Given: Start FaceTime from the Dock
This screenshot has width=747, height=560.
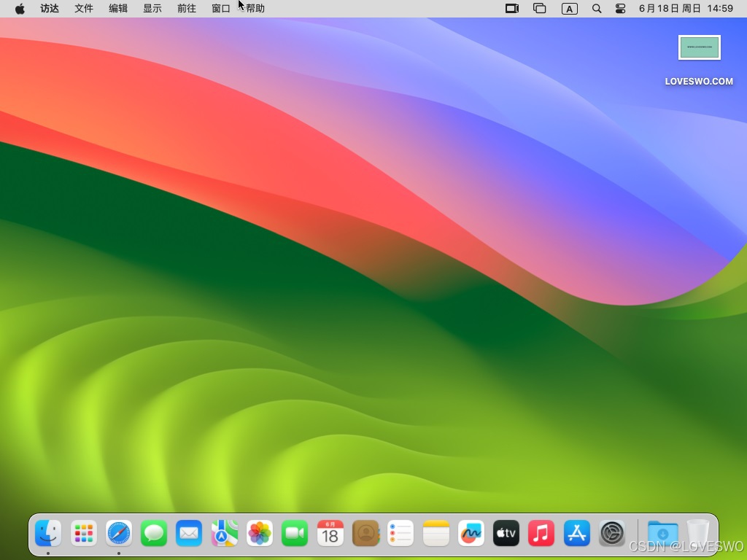Looking at the screenshot, I should pyautogui.click(x=295, y=533).
